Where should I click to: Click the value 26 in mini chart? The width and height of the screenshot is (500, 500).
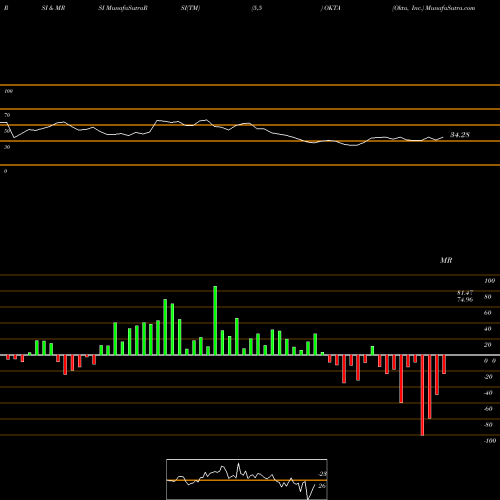coord(322,486)
